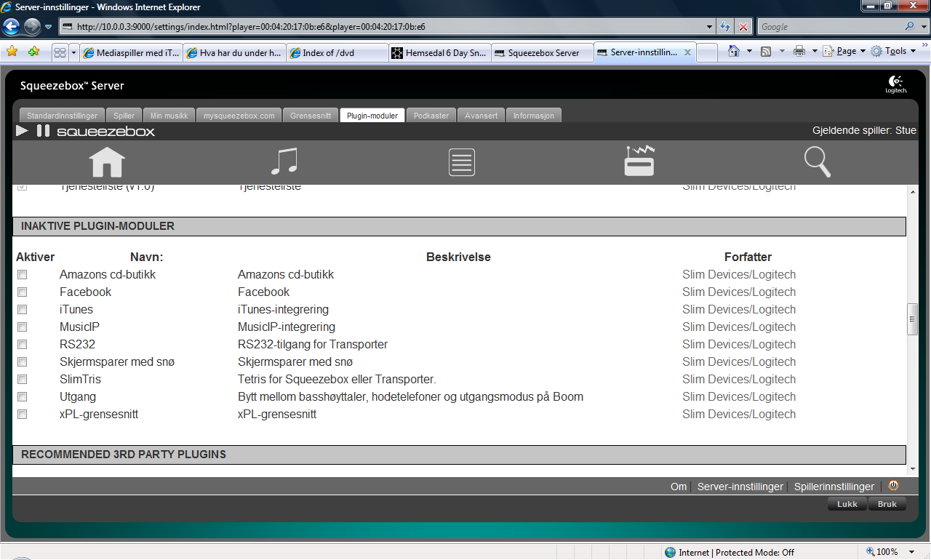Refresh the page with the reload icon

725,27
